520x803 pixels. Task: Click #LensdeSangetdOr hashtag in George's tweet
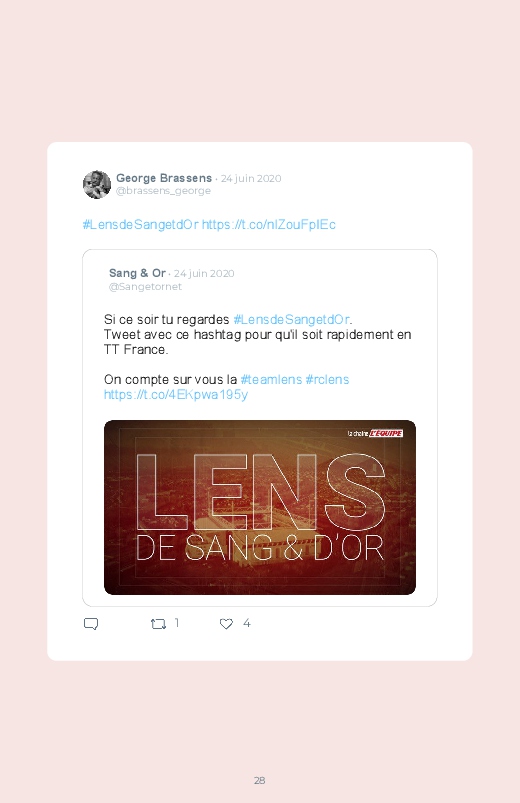coord(140,224)
